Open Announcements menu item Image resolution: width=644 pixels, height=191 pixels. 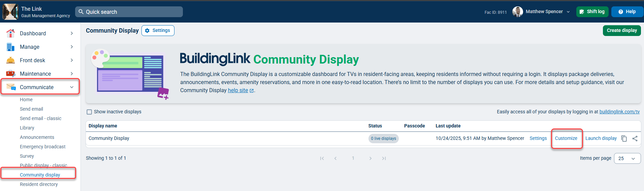coord(37,137)
